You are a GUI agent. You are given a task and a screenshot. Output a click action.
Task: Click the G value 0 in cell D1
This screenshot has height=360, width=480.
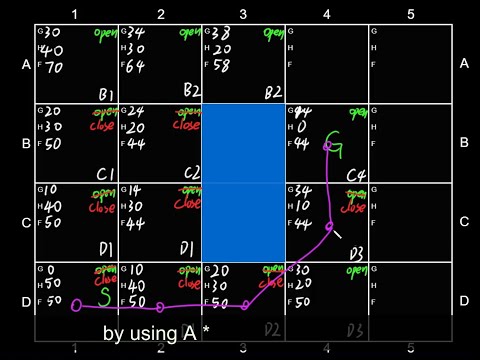point(51,270)
